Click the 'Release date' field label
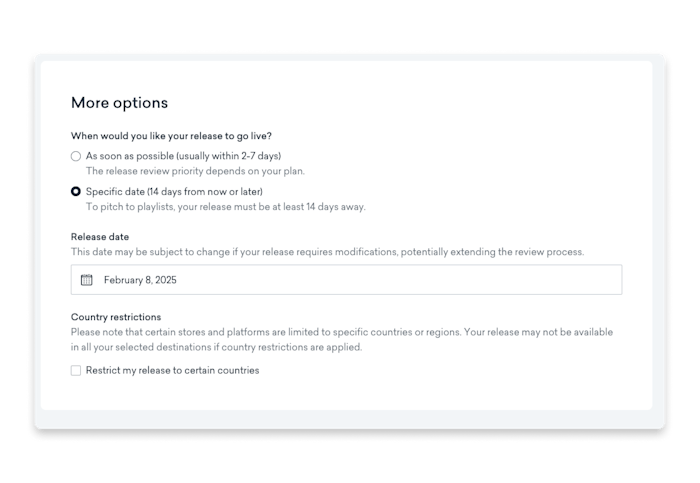This screenshot has width=700, height=483. [x=100, y=237]
